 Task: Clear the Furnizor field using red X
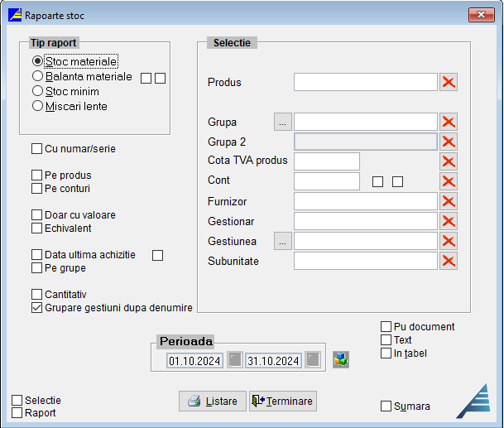pyautogui.click(x=449, y=201)
